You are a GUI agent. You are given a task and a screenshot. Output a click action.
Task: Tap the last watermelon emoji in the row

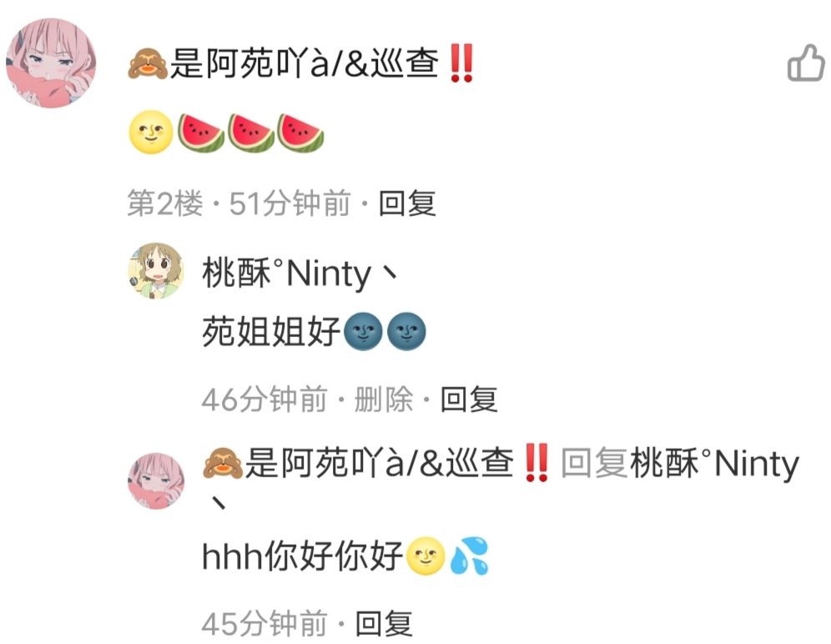300,133
